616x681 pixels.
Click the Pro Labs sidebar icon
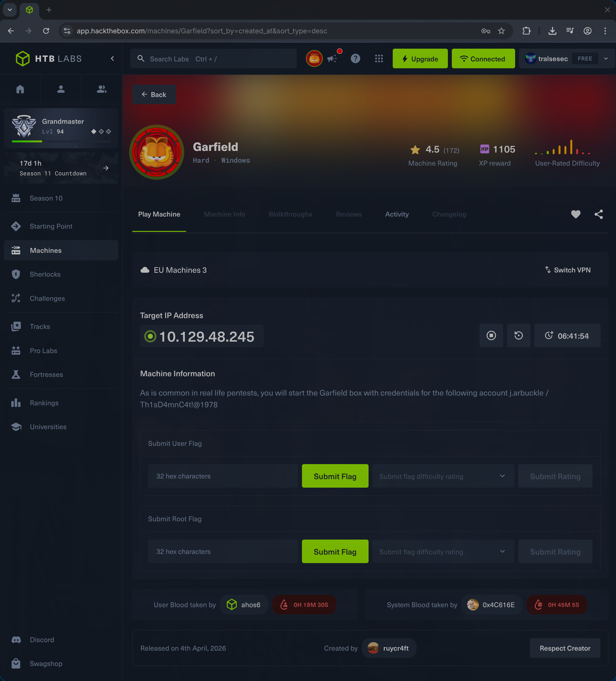tap(16, 350)
